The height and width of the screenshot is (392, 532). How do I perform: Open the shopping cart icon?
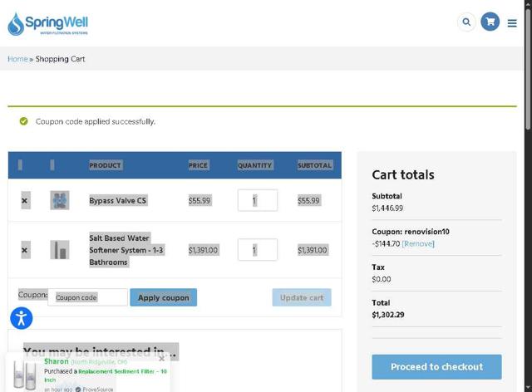point(490,22)
